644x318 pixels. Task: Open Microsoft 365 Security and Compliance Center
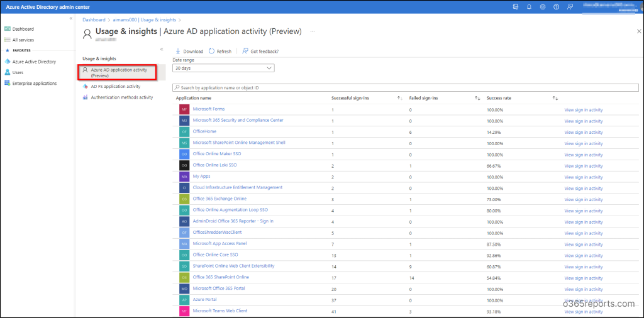pyautogui.click(x=238, y=120)
